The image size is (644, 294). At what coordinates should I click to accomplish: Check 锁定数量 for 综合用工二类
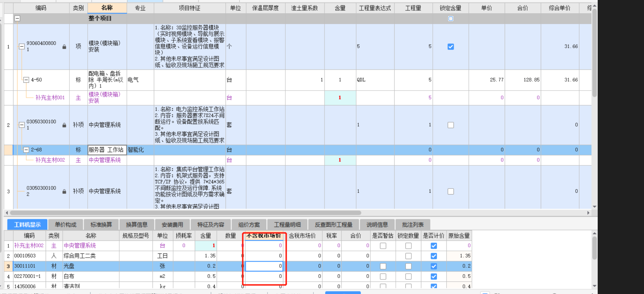click(x=408, y=256)
